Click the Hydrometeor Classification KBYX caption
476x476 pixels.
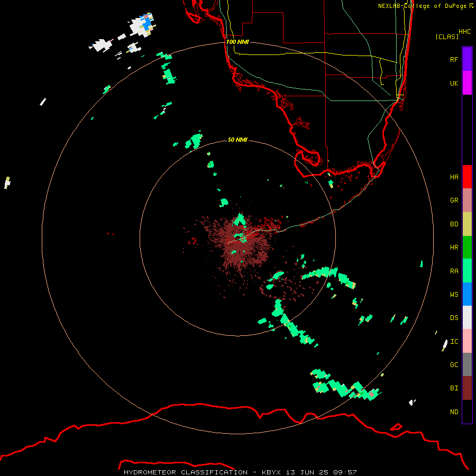240,472
